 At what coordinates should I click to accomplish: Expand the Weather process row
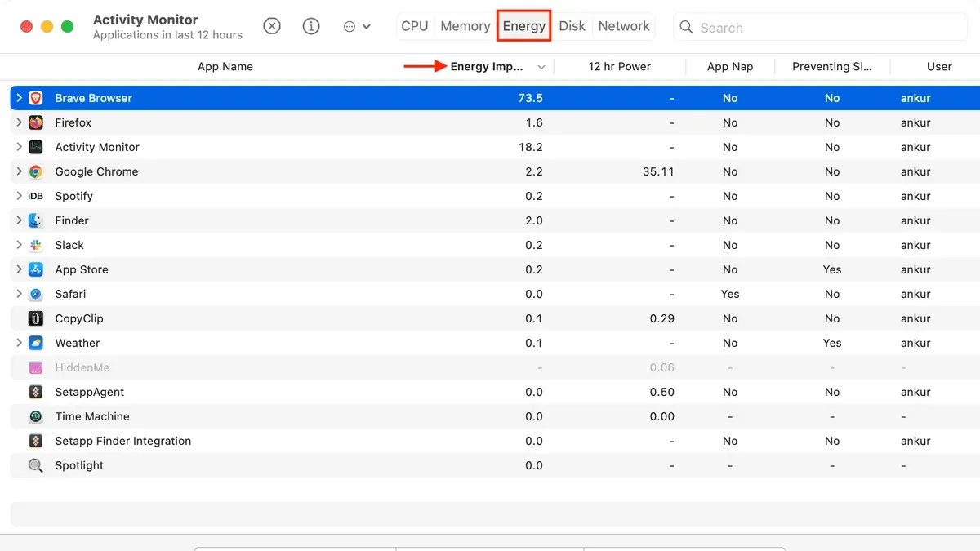click(19, 343)
